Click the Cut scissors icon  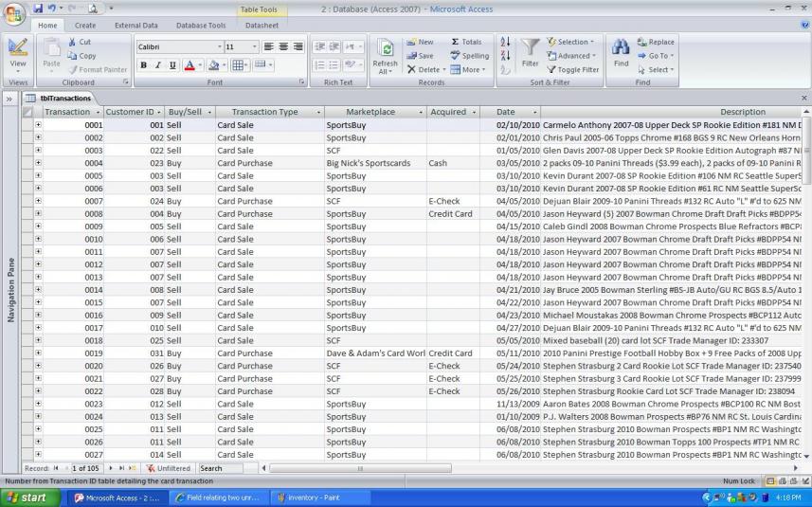point(73,42)
